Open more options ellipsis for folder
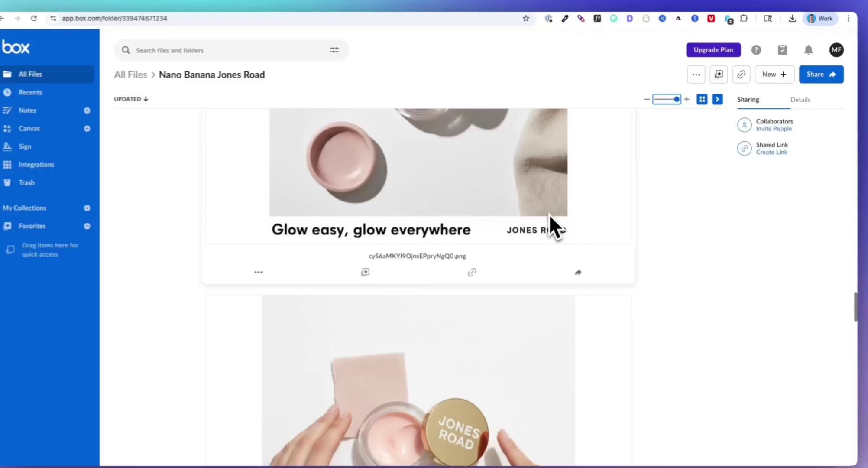Viewport: 868px width, 468px height. (696, 74)
